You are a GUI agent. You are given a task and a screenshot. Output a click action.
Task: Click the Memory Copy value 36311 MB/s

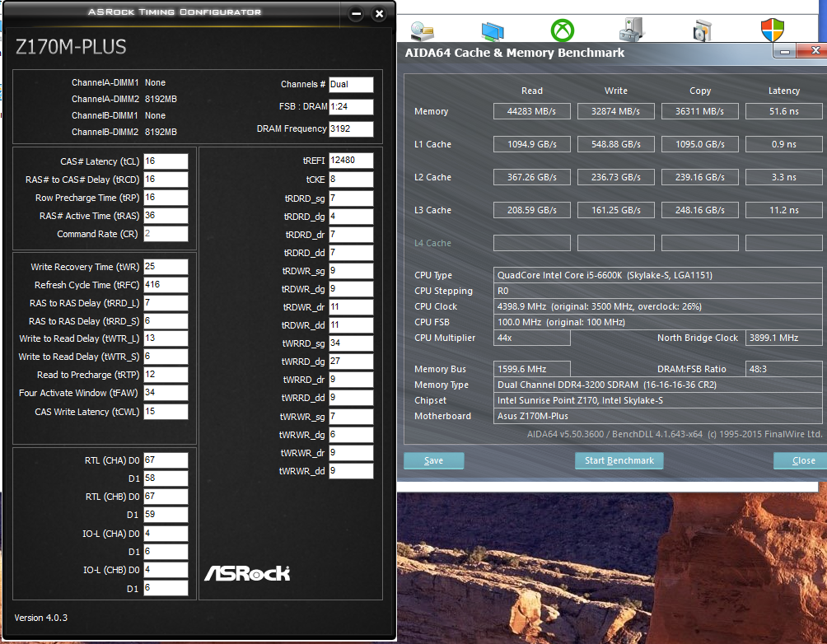point(700,111)
